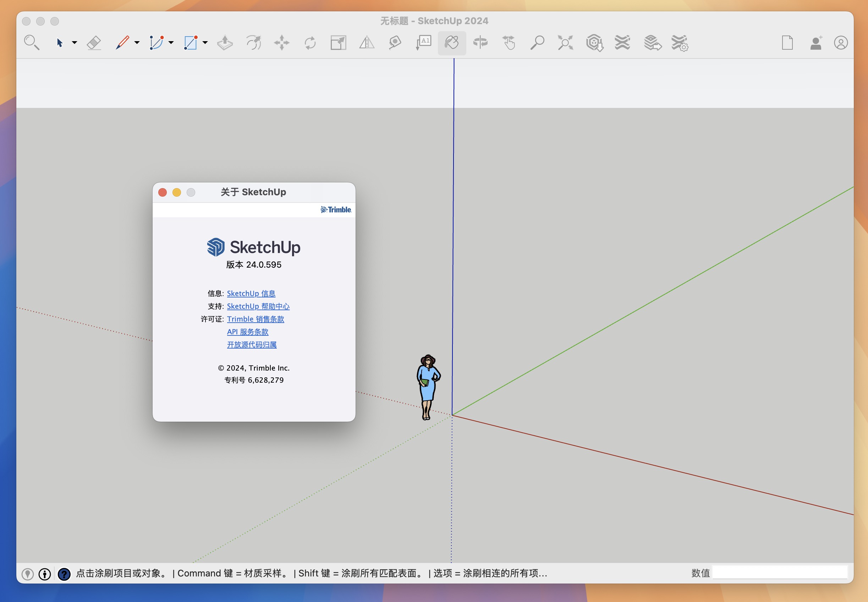Select the Rotate tool
The height and width of the screenshot is (602, 868).
coord(310,43)
